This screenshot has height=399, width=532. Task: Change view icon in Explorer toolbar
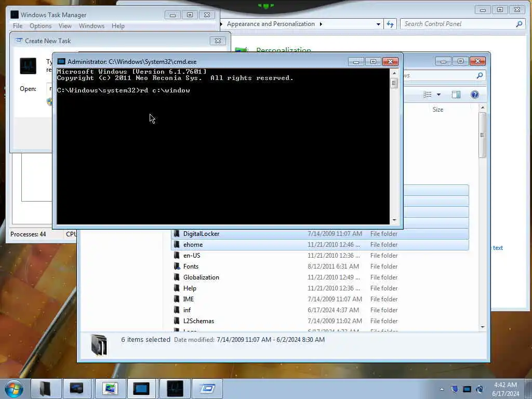[x=428, y=95]
